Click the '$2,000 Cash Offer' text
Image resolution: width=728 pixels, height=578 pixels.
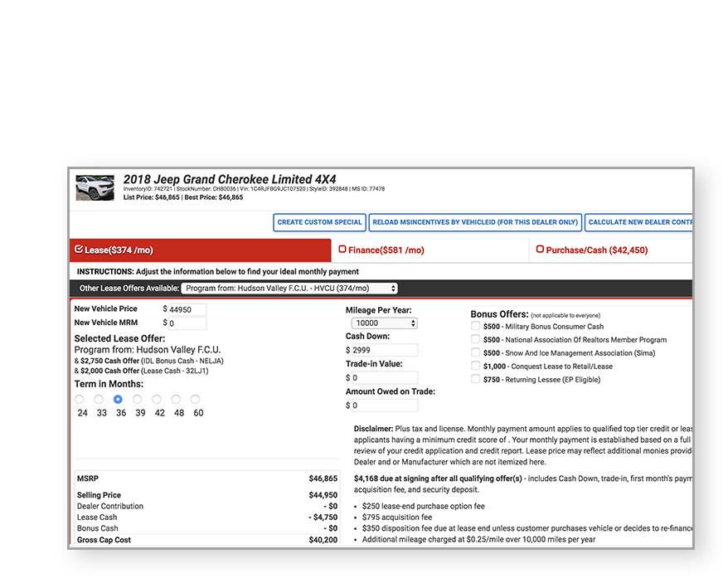tap(109, 371)
